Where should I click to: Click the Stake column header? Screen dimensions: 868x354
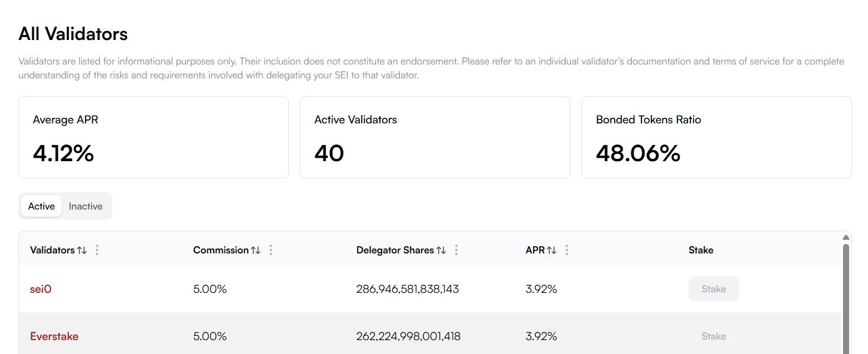(701, 250)
